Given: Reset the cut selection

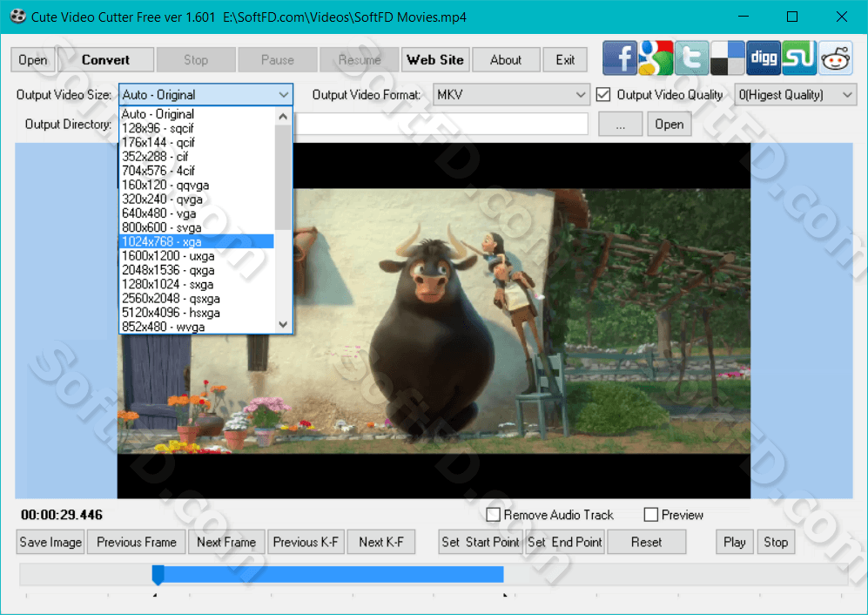Looking at the screenshot, I should click(647, 542).
